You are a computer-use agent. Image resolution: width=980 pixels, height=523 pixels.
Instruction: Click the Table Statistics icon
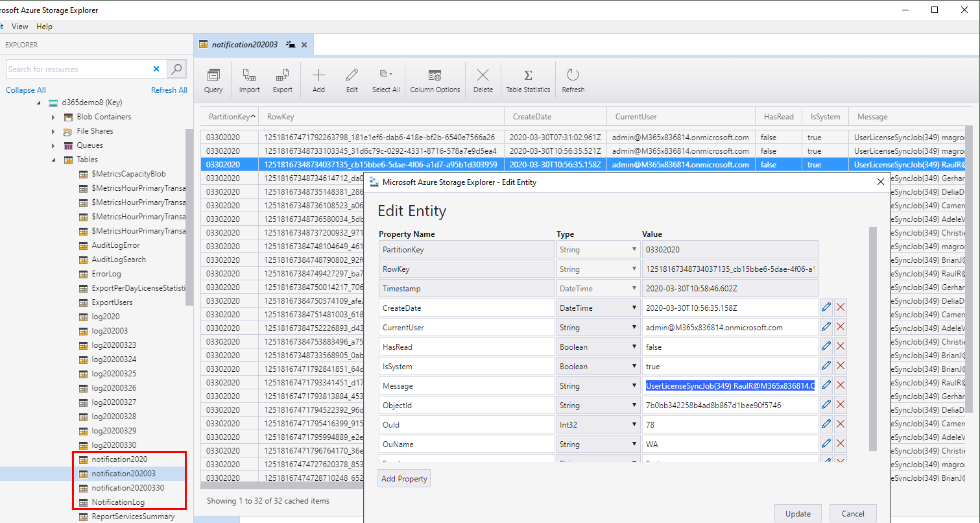[x=528, y=80]
